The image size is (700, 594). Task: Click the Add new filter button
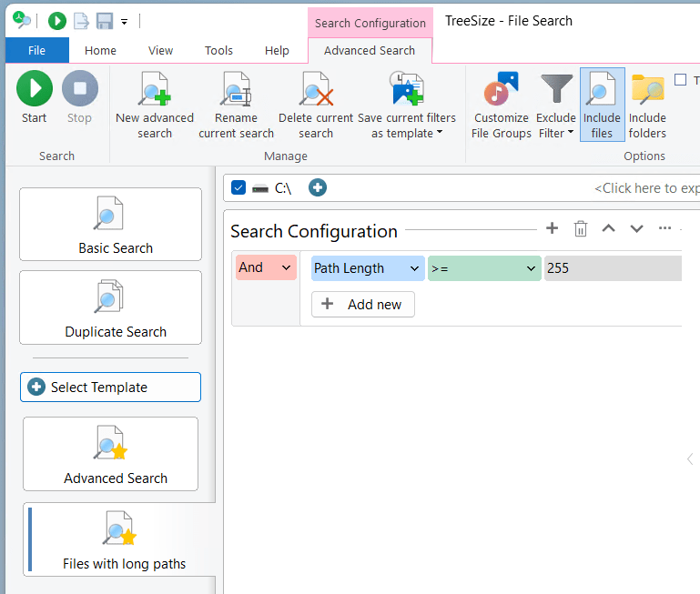click(363, 305)
